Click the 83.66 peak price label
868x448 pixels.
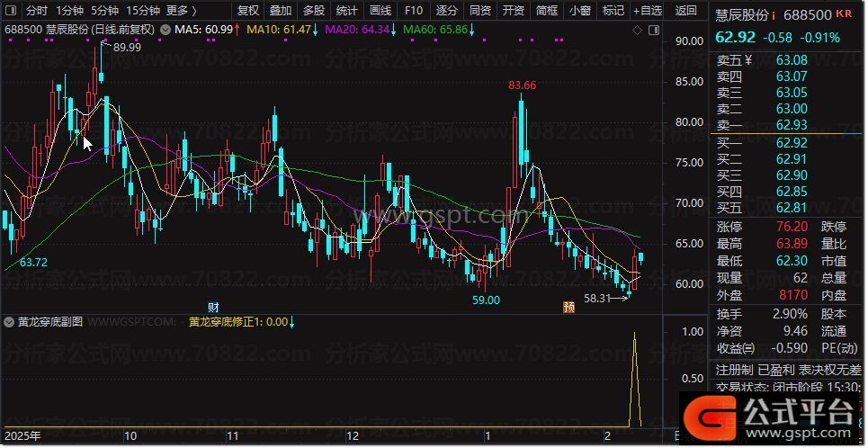(522, 85)
